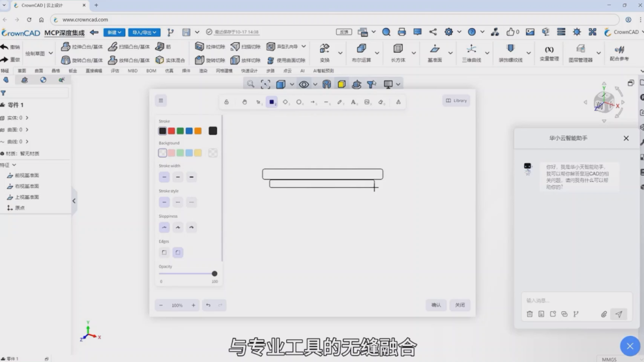Image resolution: width=644 pixels, height=362 pixels.
Task: Switch to the 钣金 ribbon tab
Action: tap(73, 71)
